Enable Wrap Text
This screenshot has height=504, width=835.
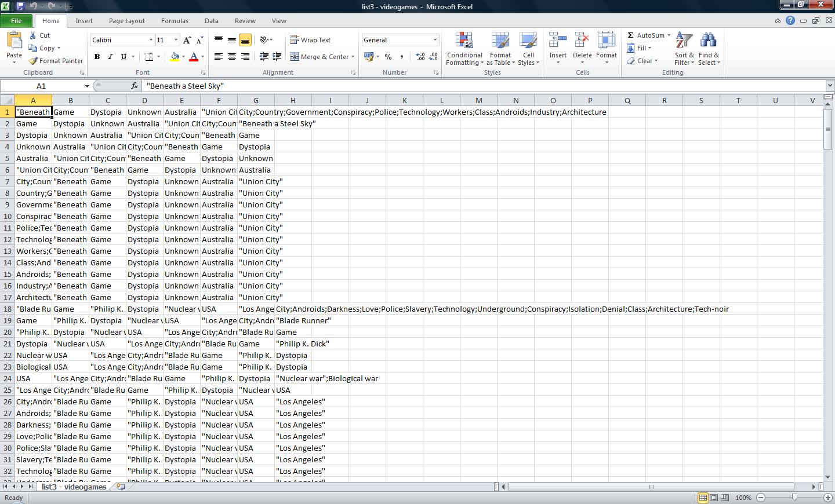click(x=310, y=40)
